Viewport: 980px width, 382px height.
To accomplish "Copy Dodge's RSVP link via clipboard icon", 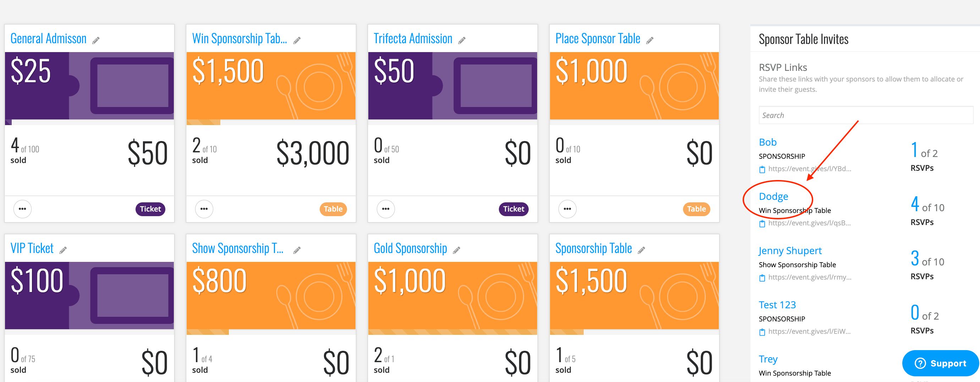I will tap(762, 224).
